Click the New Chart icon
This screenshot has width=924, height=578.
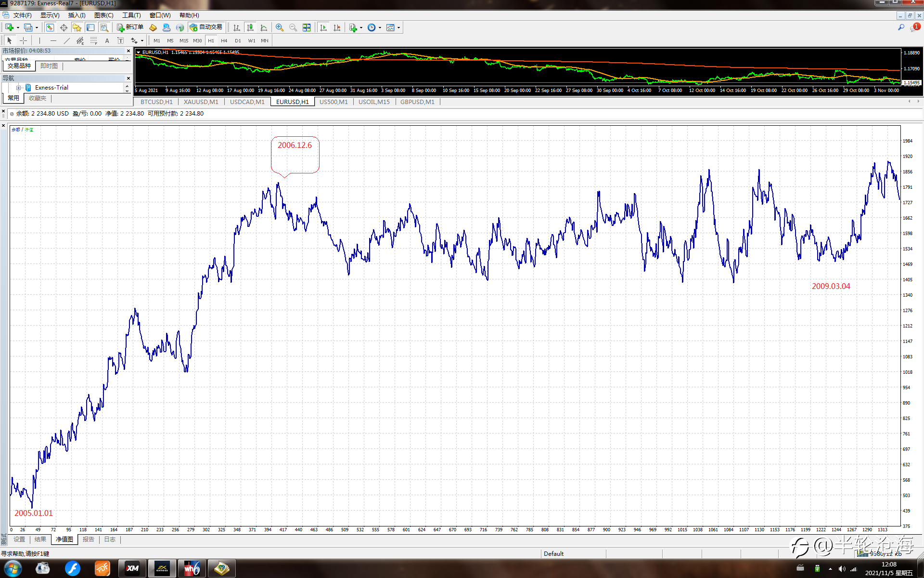(9, 27)
